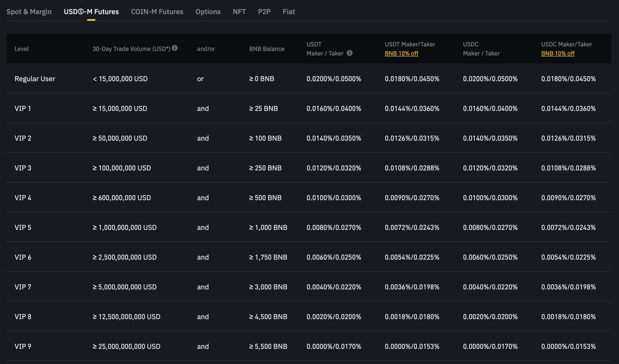Click the VIP 4 level cell
The width and height of the screenshot is (619, 364).
coord(23,198)
